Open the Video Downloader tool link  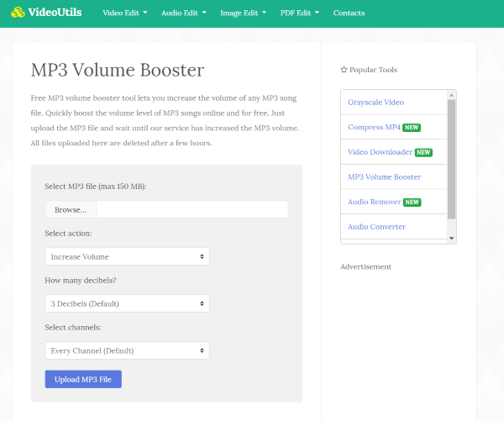[380, 152]
